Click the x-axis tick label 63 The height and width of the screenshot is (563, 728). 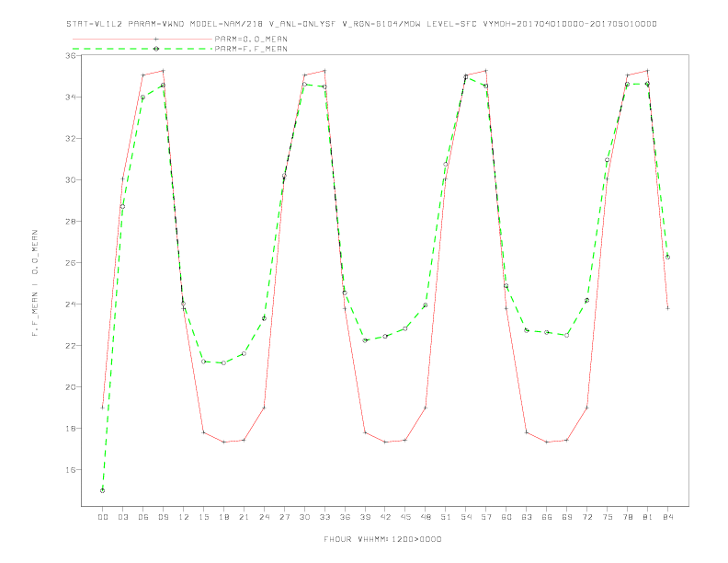click(527, 517)
